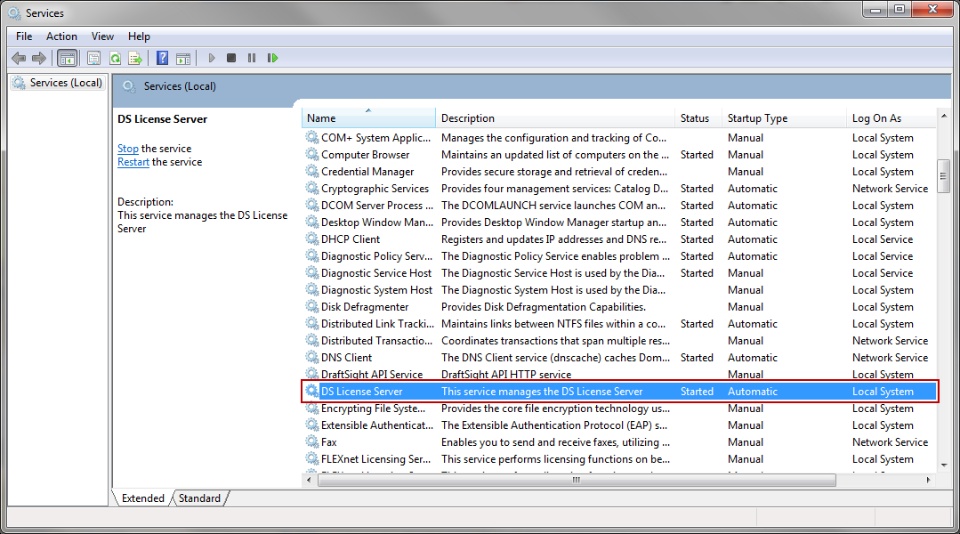Viewport: 960px width, 534px height.
Task: Click the Restart Service icon
Action: pos(272,58)
